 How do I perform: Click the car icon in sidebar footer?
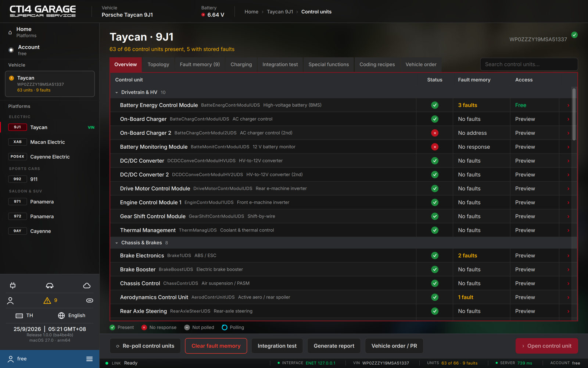point(50,286)
